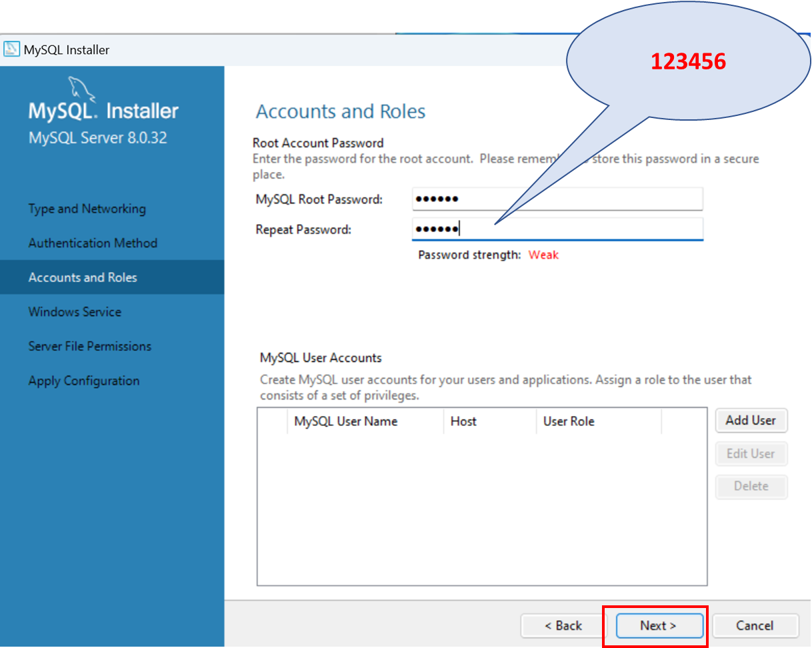This screenshot has height=648, width=812.
Task: Cancel the MySQL installer
Action: tap(755, 626)
